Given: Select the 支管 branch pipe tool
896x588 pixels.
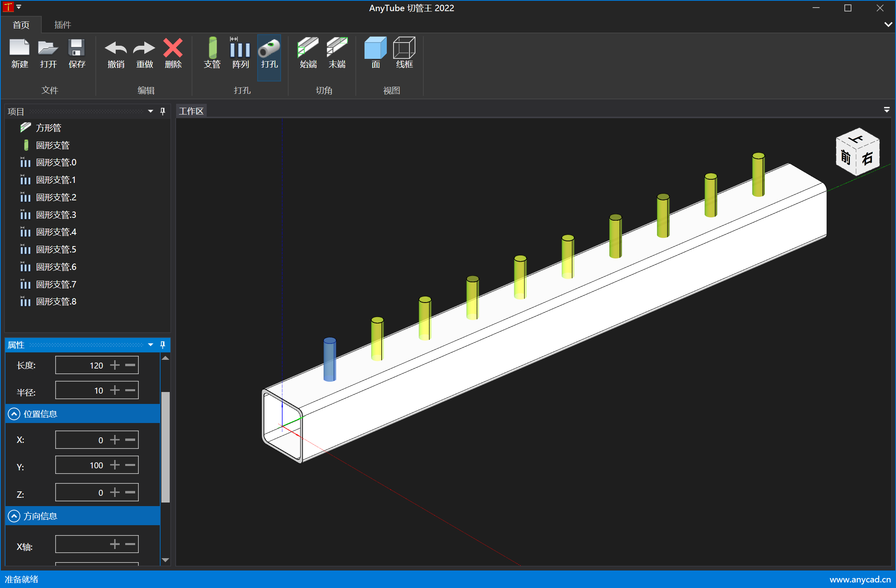Looking at the screenshot, I should pyautogui.click(x=212, y=49).
